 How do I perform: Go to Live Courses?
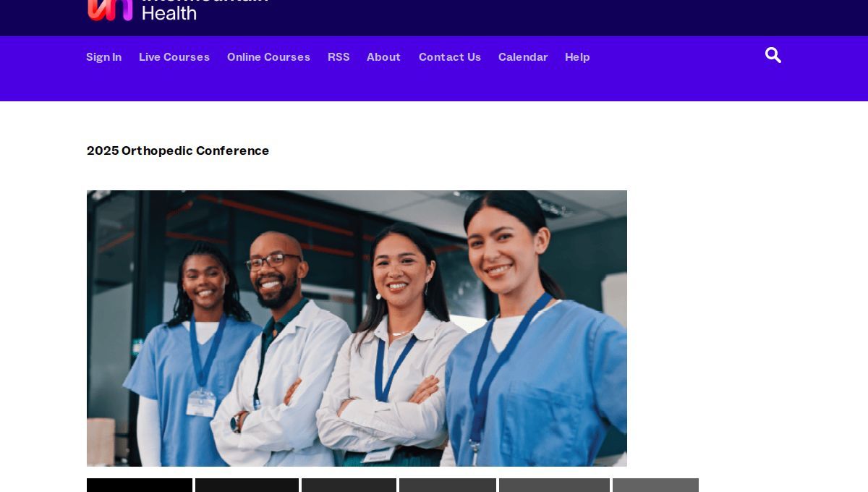174,57
